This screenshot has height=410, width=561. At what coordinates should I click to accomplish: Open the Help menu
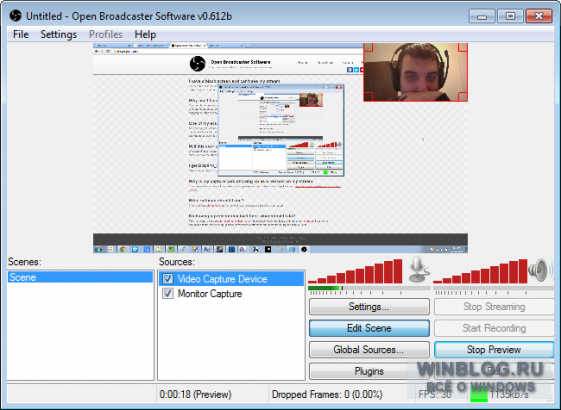click(x=145, y=34)
